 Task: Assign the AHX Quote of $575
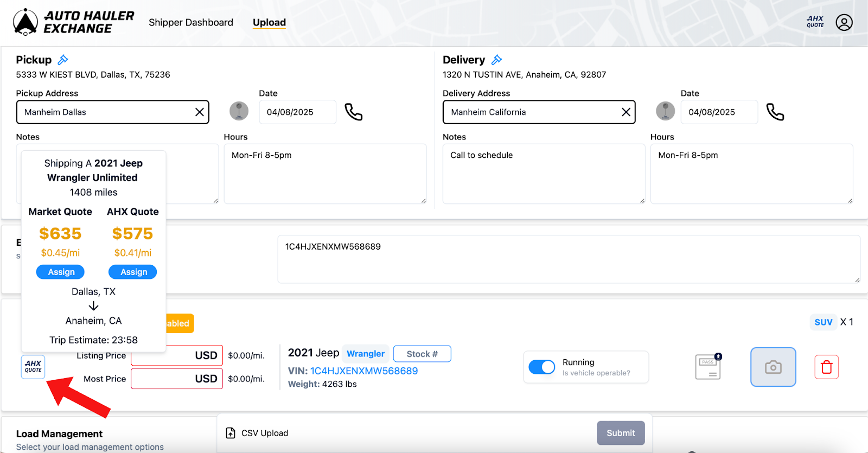pyautogui.click(x=133, y=272)
